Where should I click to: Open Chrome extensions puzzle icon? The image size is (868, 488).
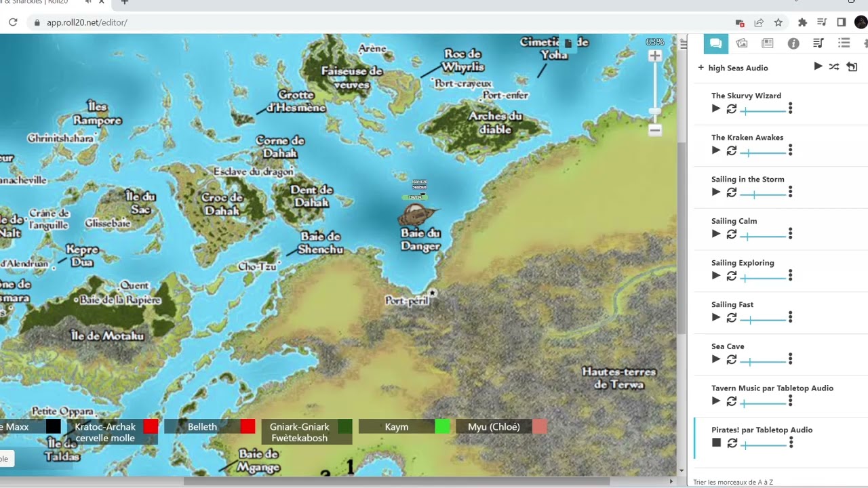tap(803, 22)
